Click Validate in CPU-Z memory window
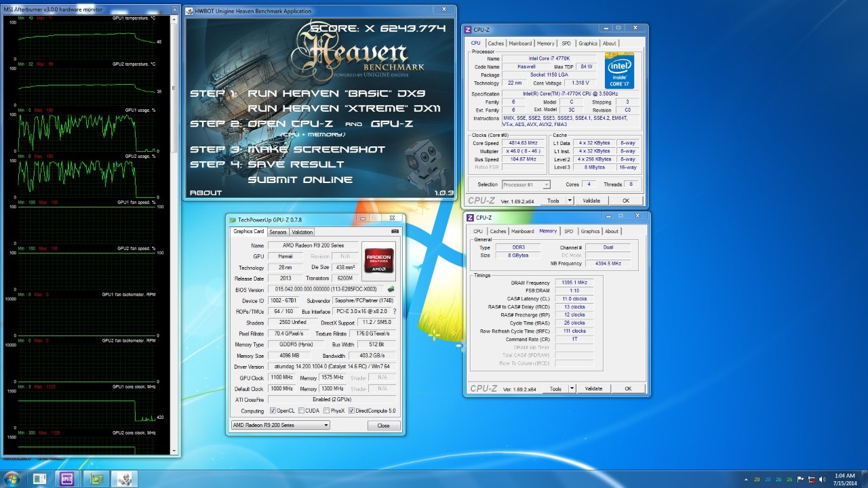This screenshot has width=868, height=488. tap(593, 388)
